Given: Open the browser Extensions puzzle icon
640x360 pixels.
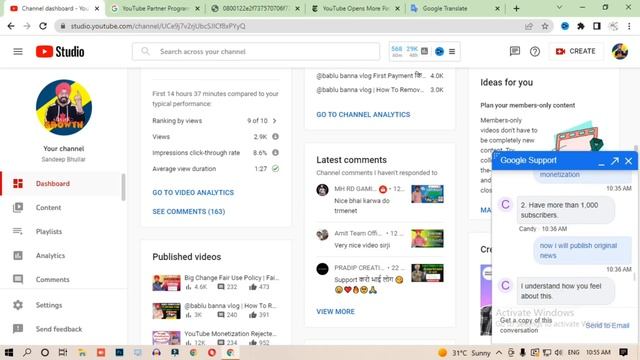Looking at the screenshot, I should [x=581, y=26].
